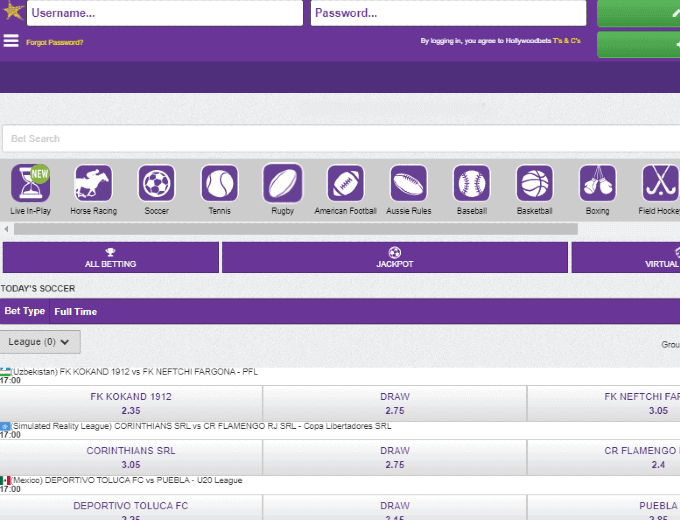This screenshot has width=680, height=520.
Task: Expand the League (0) dropdown
Action: click(40, 342)
